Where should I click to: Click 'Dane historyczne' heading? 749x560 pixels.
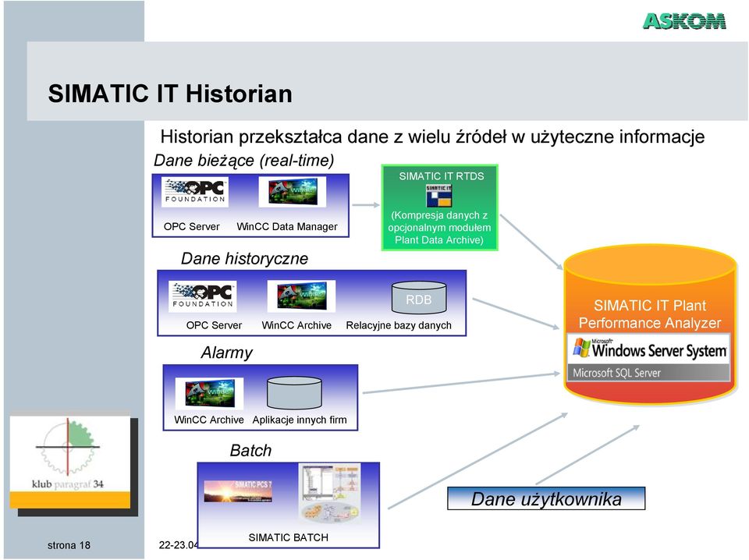click(x=244, y=258)
